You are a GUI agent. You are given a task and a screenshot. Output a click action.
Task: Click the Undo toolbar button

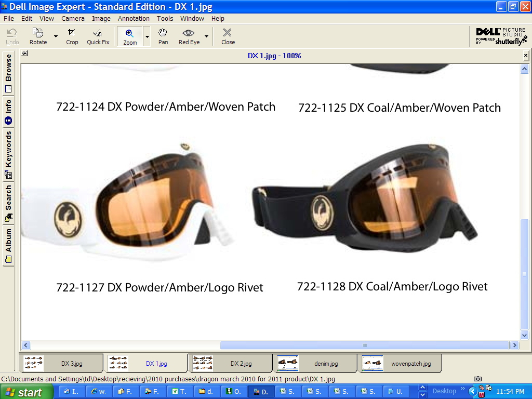(12, 36)
